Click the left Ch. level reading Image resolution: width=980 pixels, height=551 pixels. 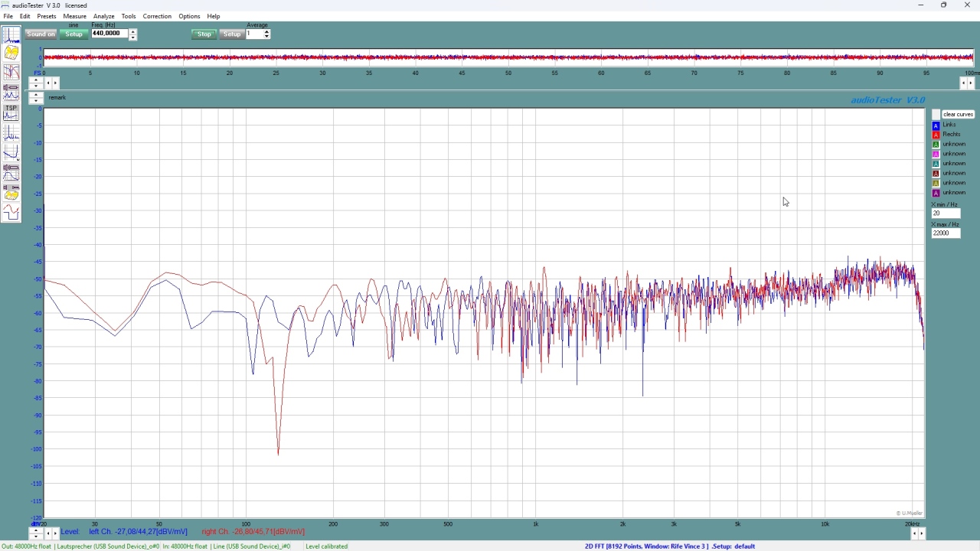coord(138,532)
